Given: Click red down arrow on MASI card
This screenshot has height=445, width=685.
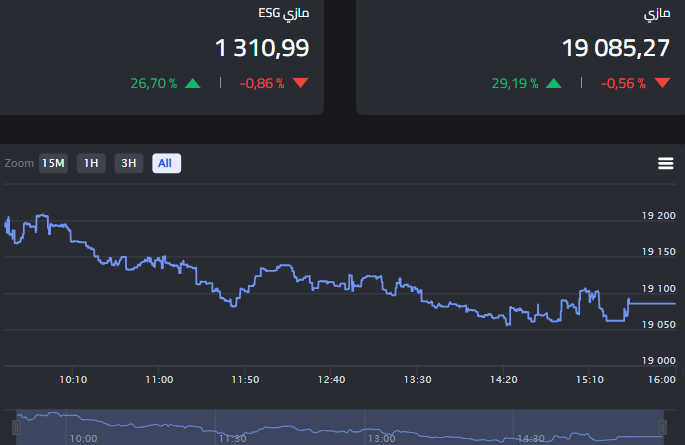Looking at the screenshot, I should click(x=661, y=84).
